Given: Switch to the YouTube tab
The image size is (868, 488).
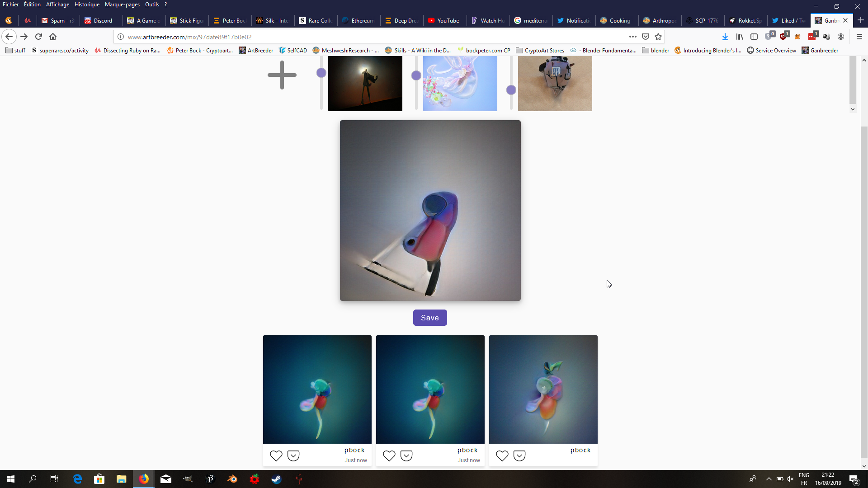Looking at the screenshot, I should pos(443,20).
